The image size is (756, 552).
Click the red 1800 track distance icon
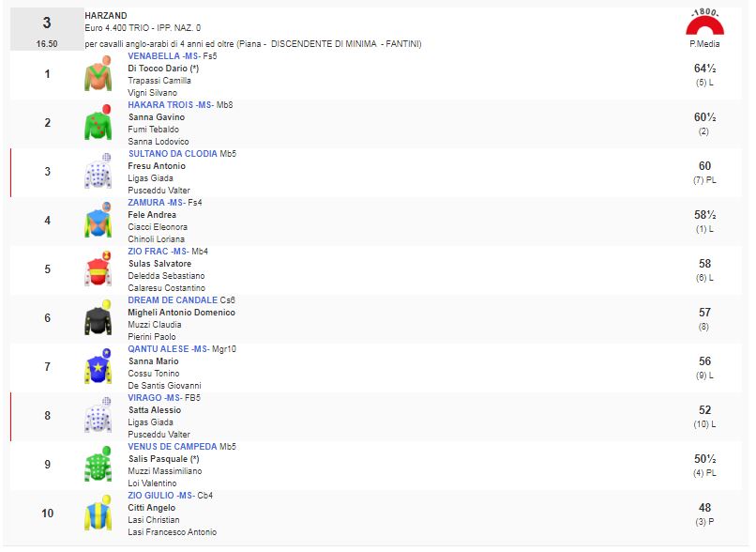click(x=703, y=23)
